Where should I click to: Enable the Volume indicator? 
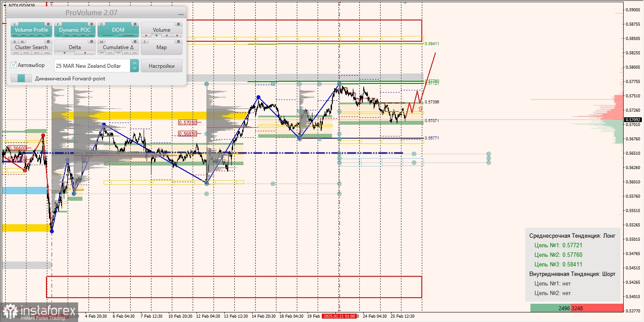point(161,30)
